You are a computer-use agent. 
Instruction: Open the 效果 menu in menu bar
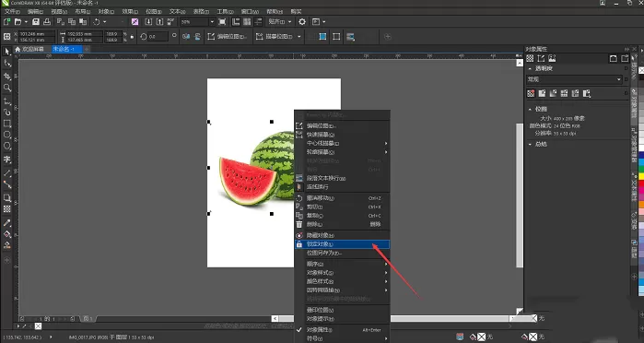pyautogui.click(x=130, y=11)
